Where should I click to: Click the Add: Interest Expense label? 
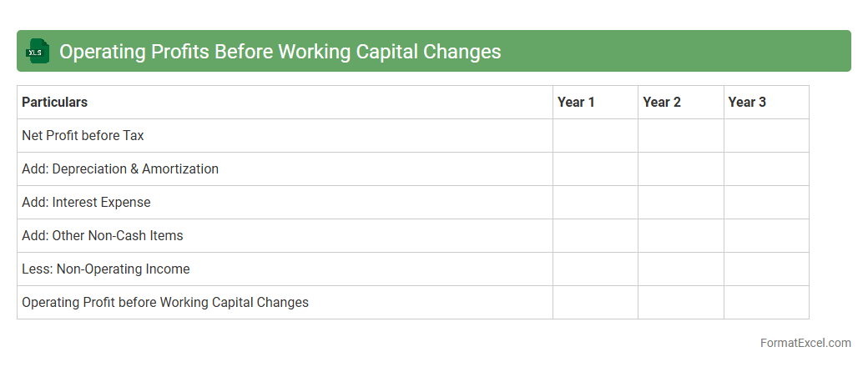86,203
